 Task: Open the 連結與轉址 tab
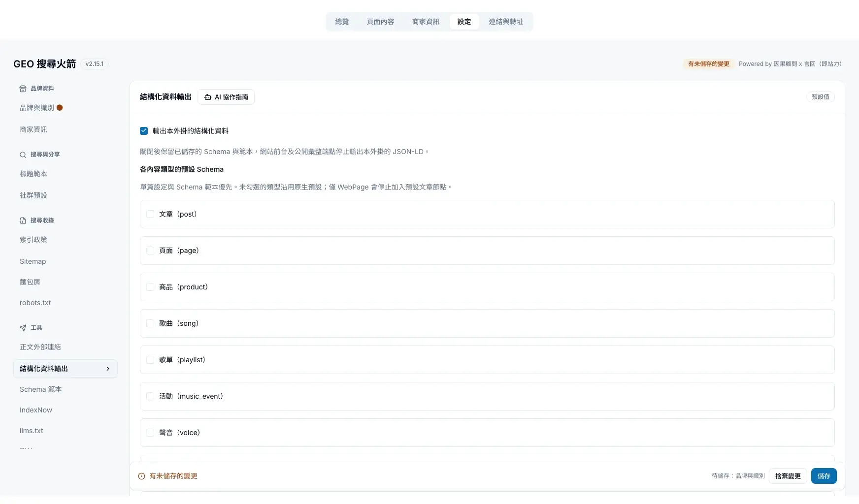pos(506,22)
